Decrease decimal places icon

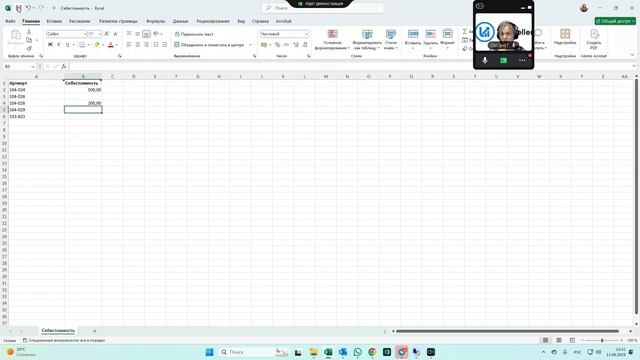pyautogui.click(x=305, y=45)
